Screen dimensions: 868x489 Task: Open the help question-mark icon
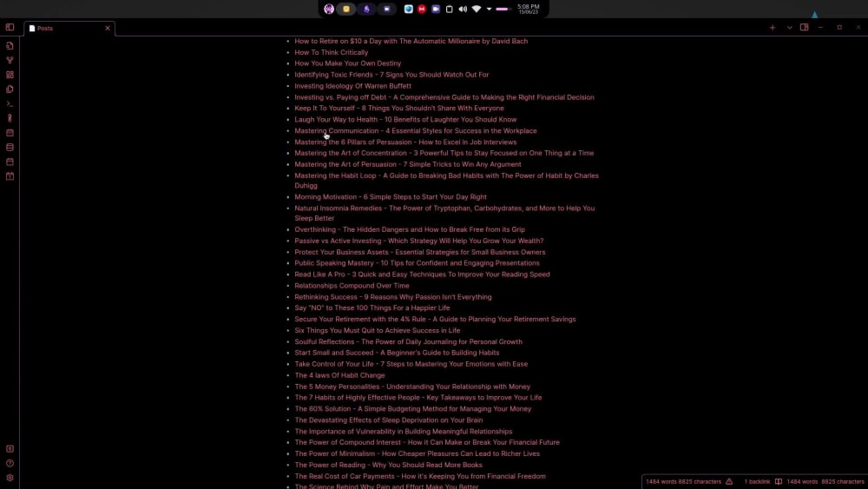tap(10, 463)
